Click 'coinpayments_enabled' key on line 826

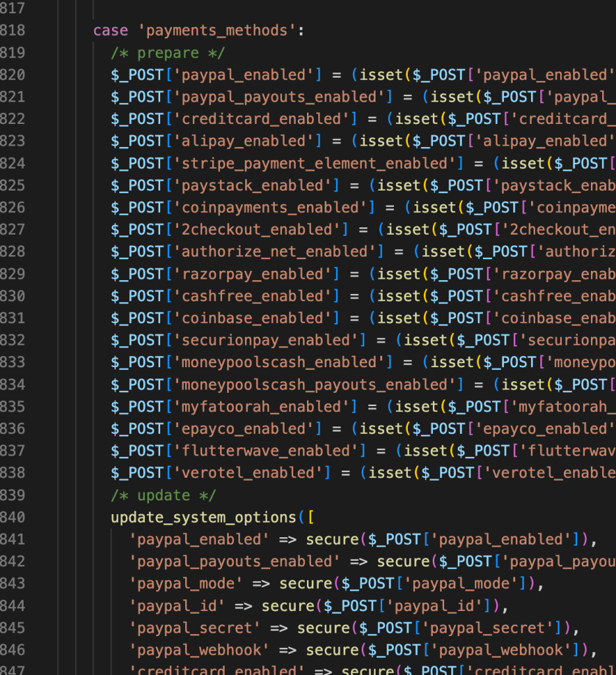(270, 208)
